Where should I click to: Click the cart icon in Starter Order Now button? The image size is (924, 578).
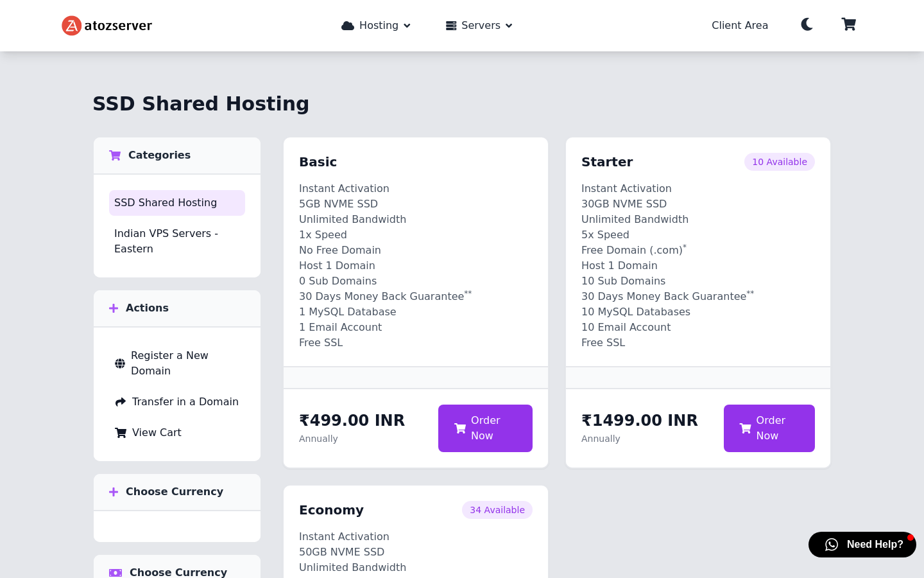click(745, 428)
